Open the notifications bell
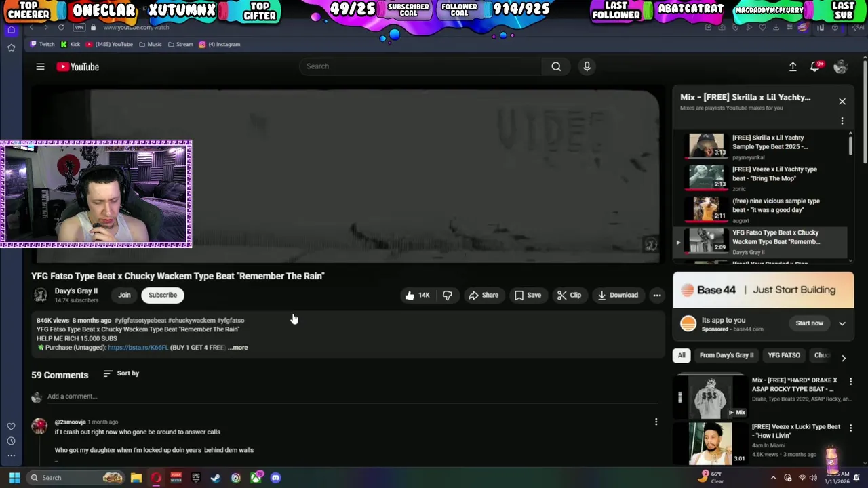 click(x=814, y=66)
